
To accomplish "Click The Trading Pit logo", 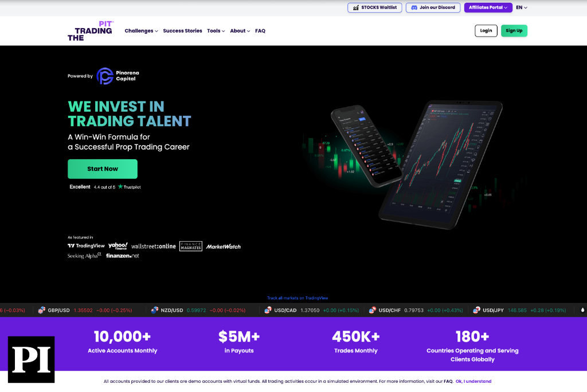I will tap(90, 31).
